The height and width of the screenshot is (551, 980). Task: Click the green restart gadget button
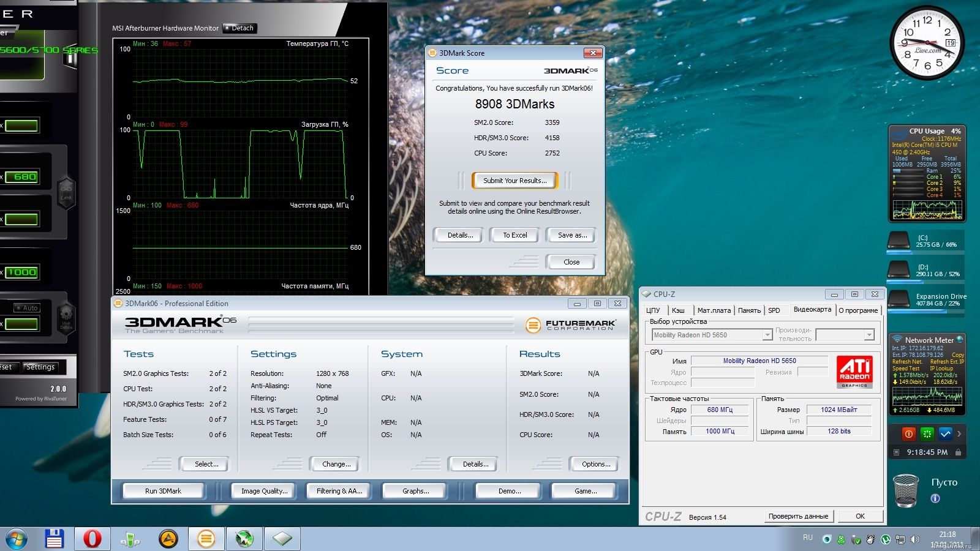[x=927, y=433]
